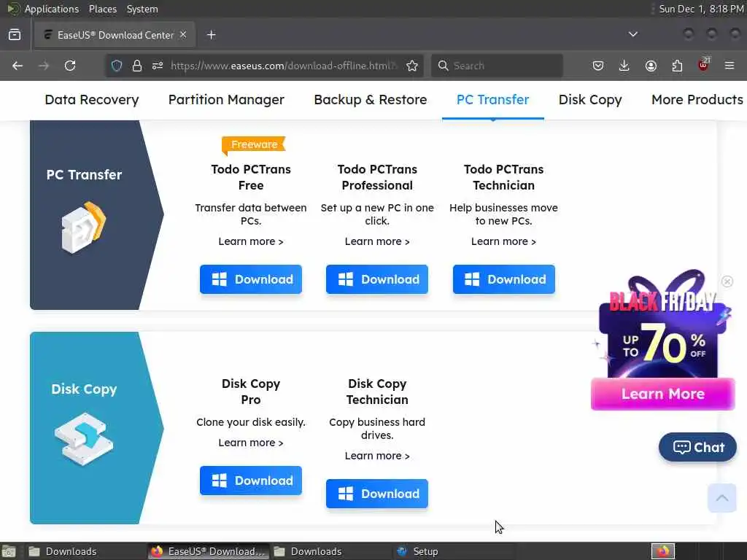Open the Places menu

pyautogui.click(x=102, y=9)
